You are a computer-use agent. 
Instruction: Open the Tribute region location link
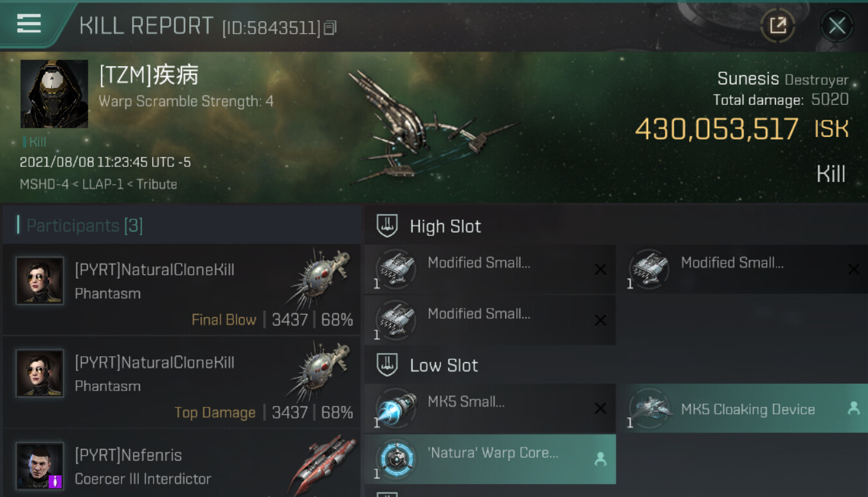tap(157, 184)
